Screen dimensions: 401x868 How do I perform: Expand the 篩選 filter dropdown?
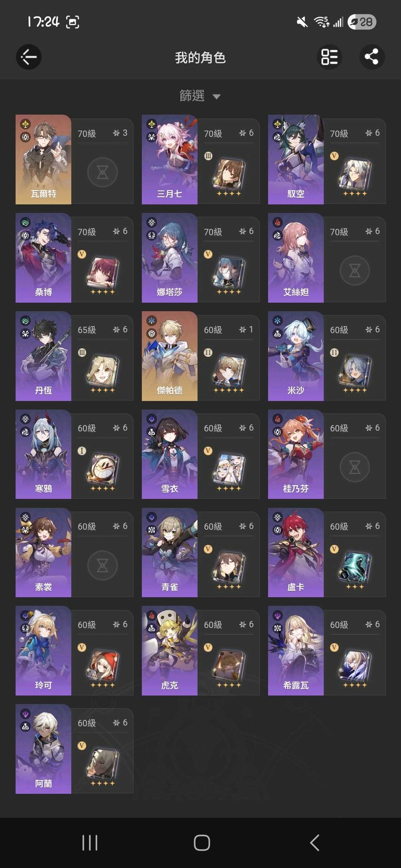[x=200, y=96]
